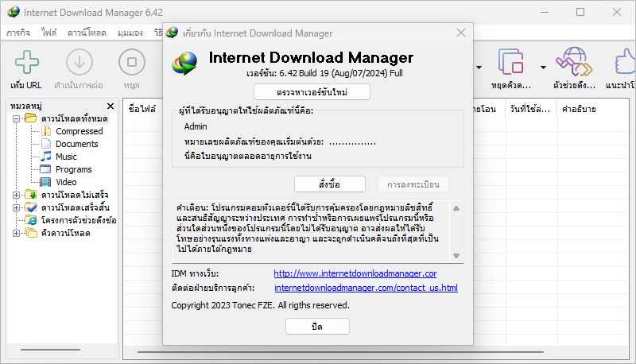This screenshot has width=636, height=364.
Task: Open the internetdownloadmanager.com website link
Action: pos(355,273)
